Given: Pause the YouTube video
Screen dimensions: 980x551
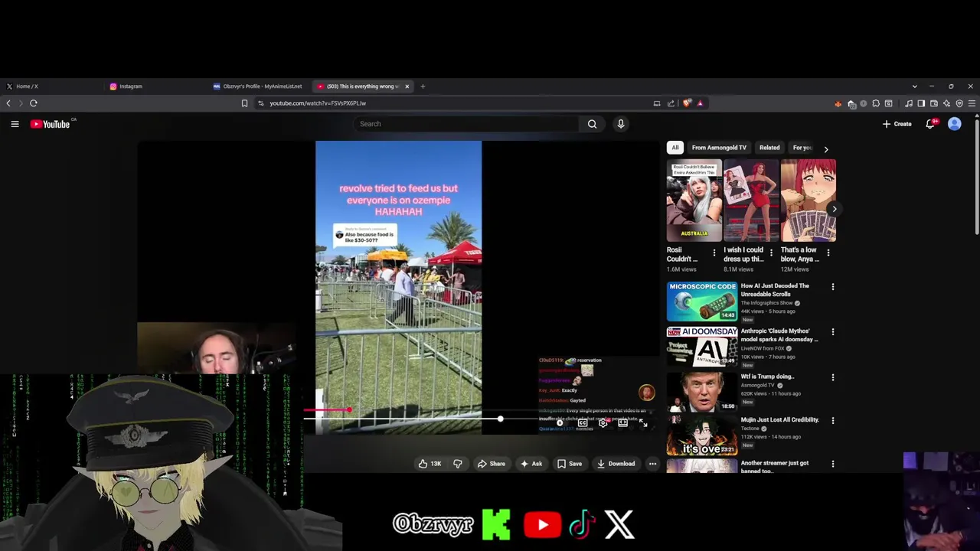Looking at the screenshot, I should (560, 422).
